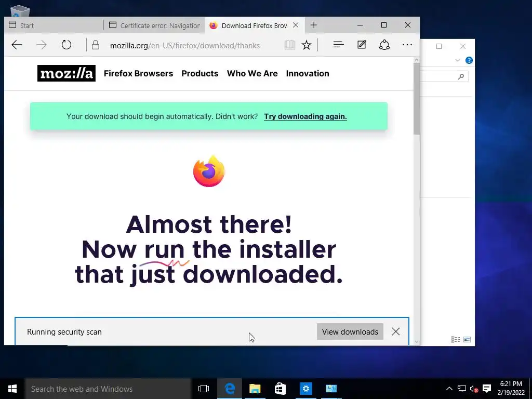Show hidden system tray icons
The height and width of the screenshot is (399, 532).
pyautogui.click(x=449, y=389)
